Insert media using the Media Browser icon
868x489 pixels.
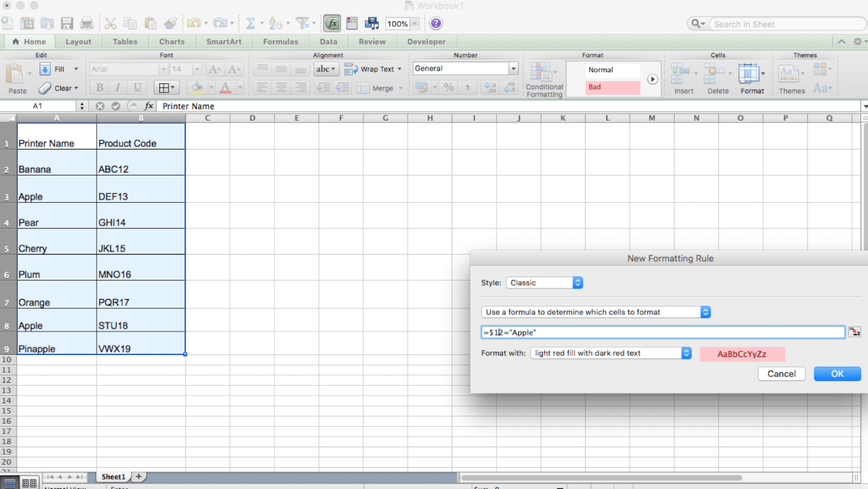[372, 23]
